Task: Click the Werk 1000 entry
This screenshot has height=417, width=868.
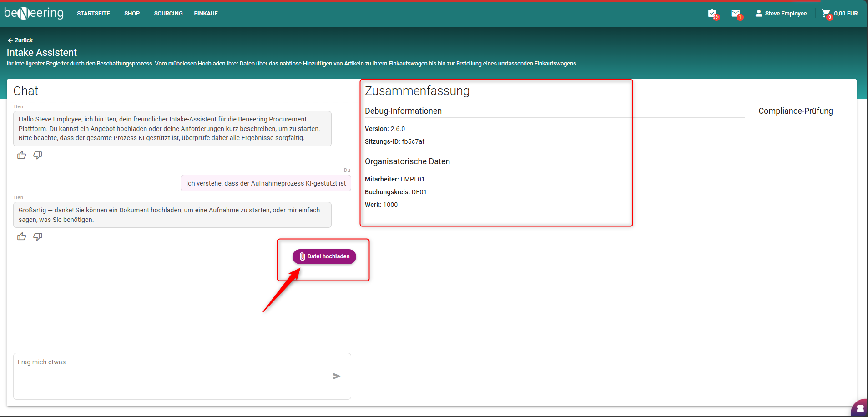Action: 381,205
